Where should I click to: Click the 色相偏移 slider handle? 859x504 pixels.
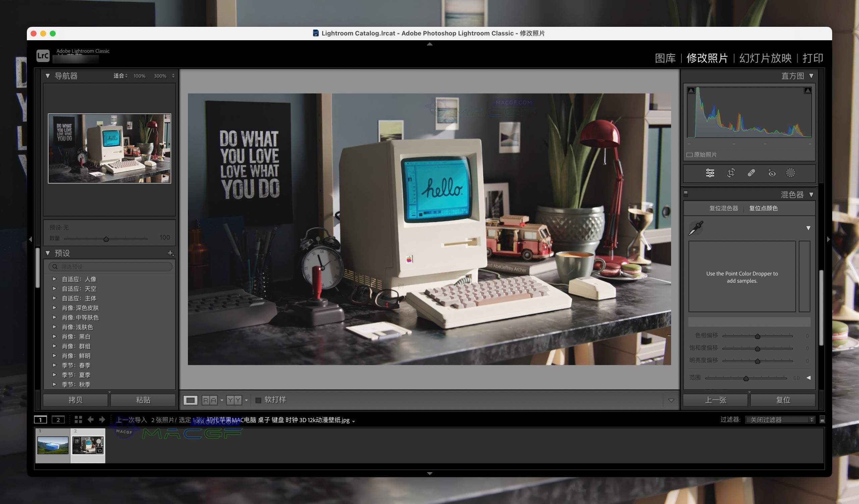758,336
